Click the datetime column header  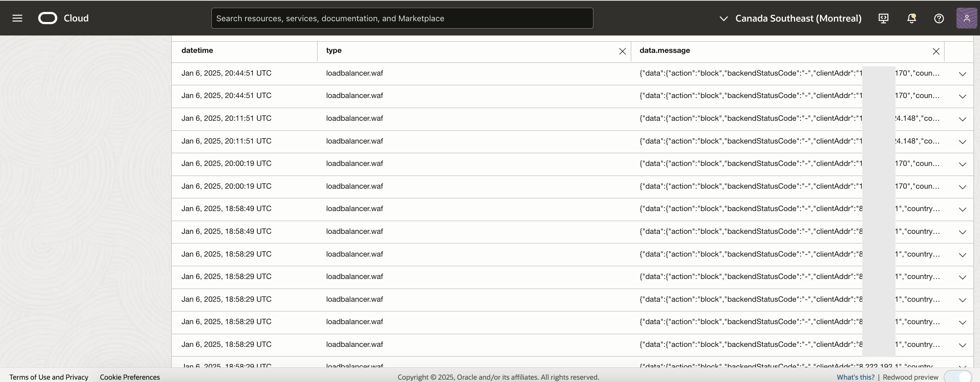click(x=197, y=51)
